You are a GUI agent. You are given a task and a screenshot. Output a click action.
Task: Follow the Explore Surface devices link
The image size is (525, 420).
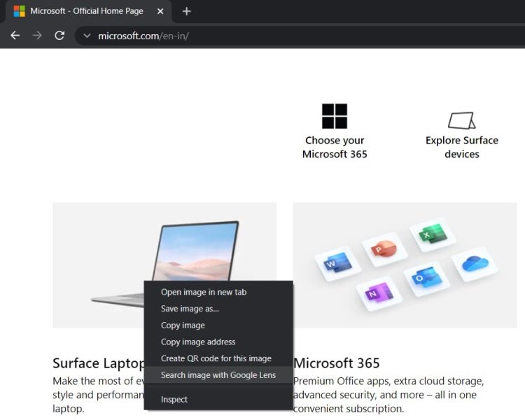[x=461, y=147]
